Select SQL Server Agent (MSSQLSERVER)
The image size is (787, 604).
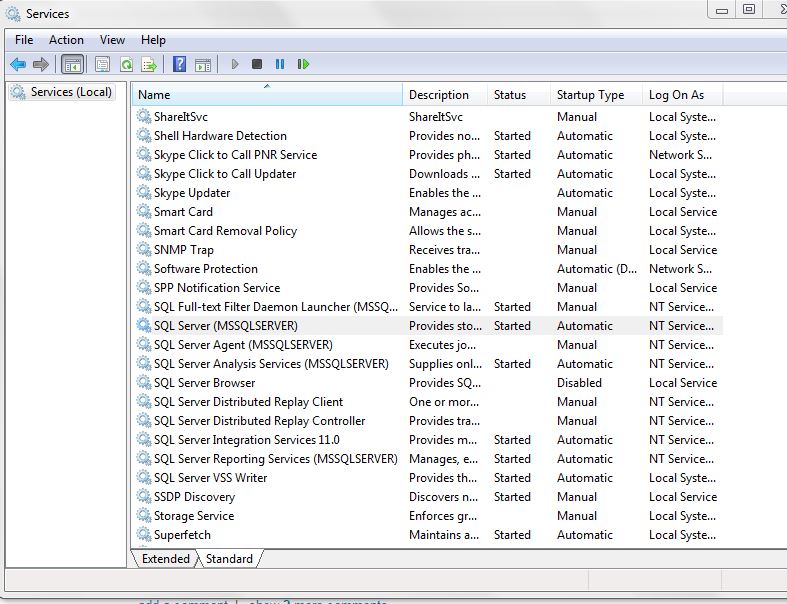pyautogui.click(x=243, y=345)
